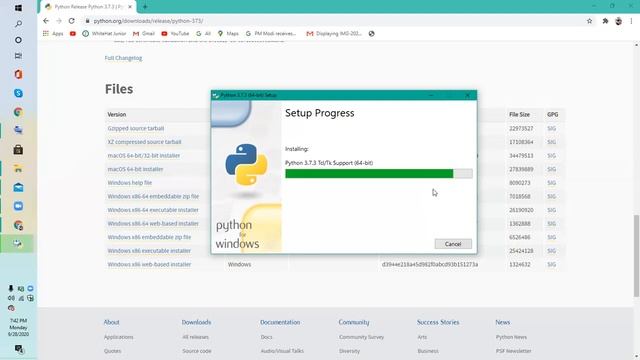640x360 pixels.
Task: Open the notification center icon
Action: coord(19,349)
